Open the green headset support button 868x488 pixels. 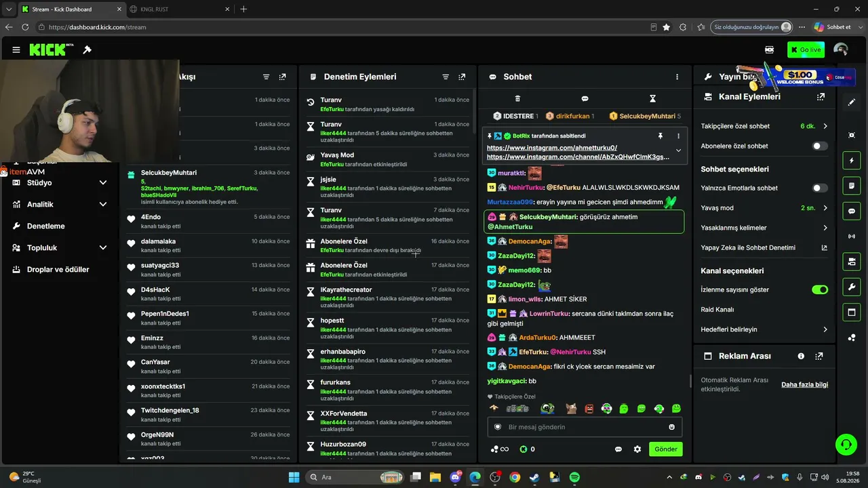point(846,445)
